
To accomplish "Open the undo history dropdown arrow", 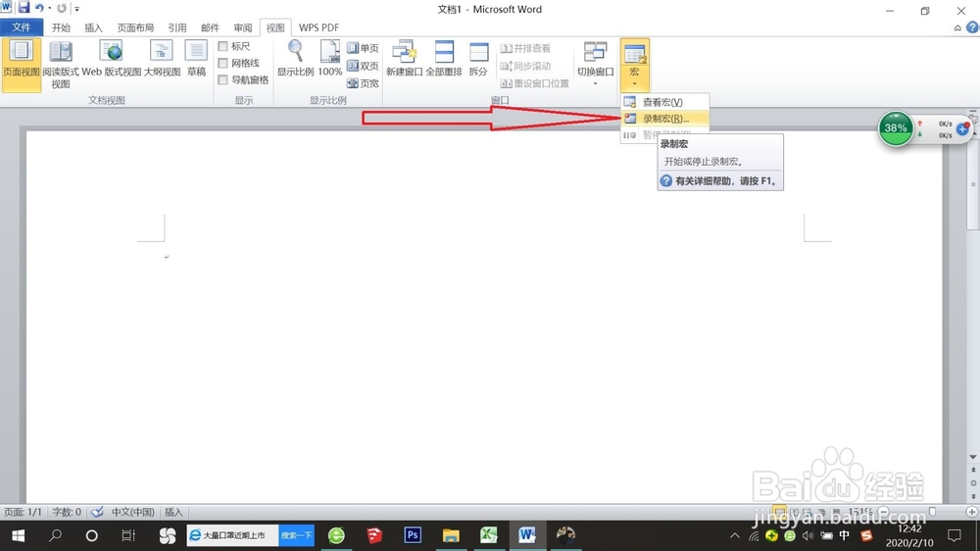I will 50,8.
